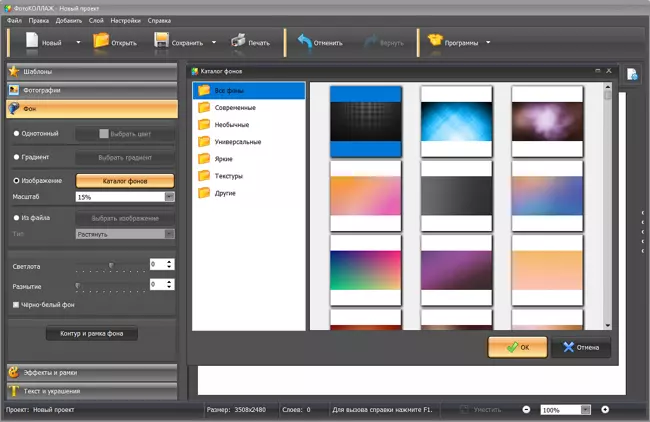Click the New project icon
Image resolution: width=650 pixels, height=422 pixels.
point(32,42)
